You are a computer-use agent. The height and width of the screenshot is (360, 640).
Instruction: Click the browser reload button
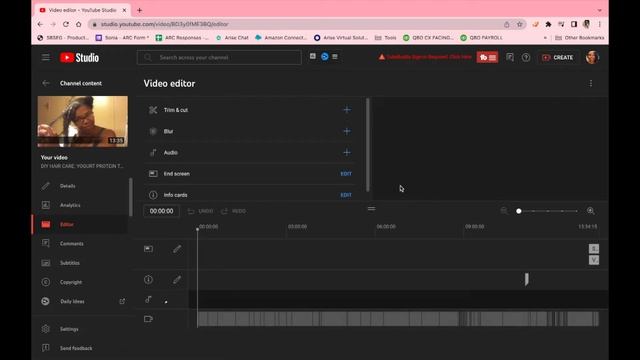click(x=66, y=24)
